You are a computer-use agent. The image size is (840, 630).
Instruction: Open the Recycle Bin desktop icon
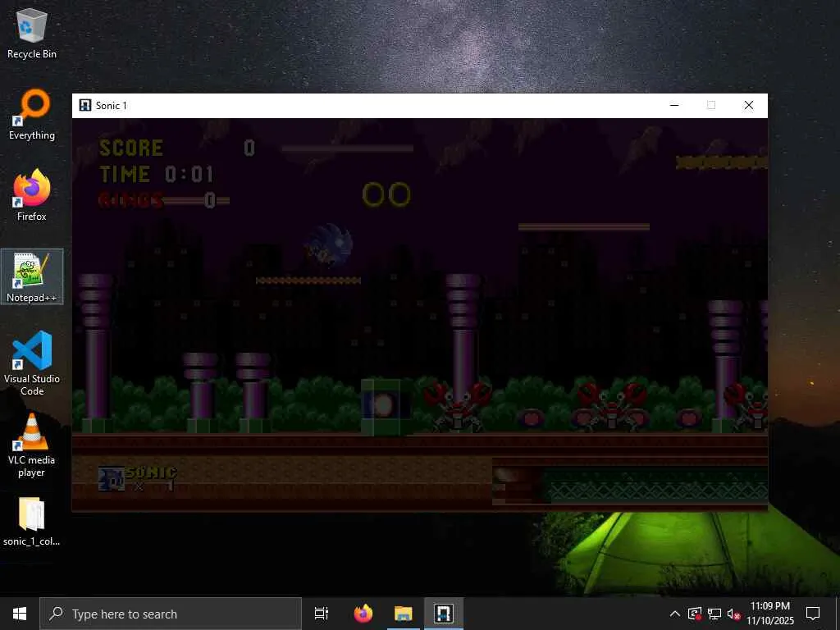point(32,33)
